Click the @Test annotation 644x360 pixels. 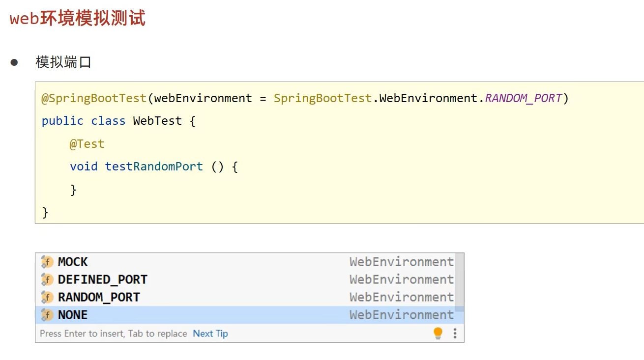pyautogui.click(x=87, y=144)
